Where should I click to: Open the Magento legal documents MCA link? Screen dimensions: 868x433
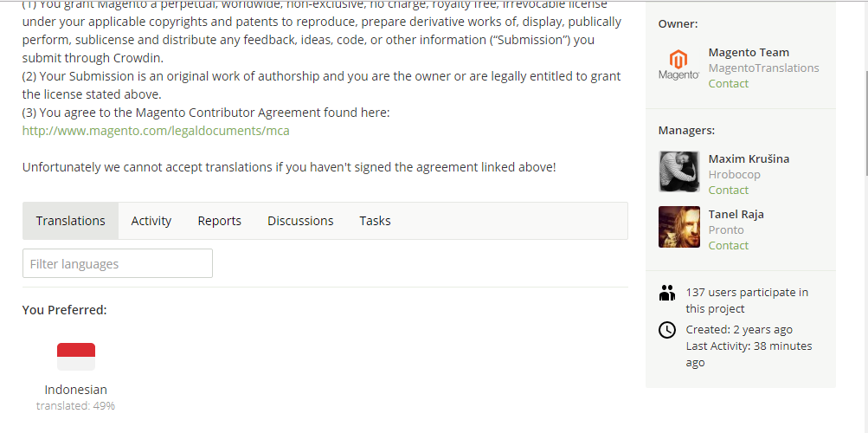(x=156, y=131)
